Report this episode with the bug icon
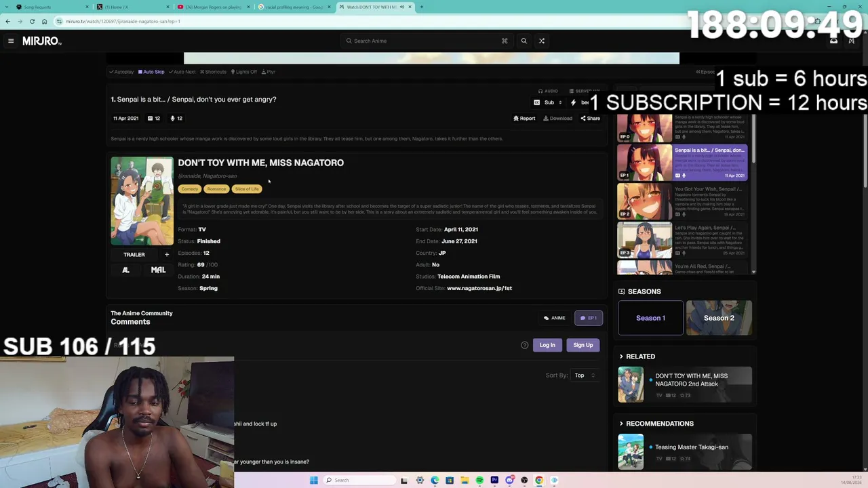The width and height of the screenshot is (868, 488). (524, 119)
